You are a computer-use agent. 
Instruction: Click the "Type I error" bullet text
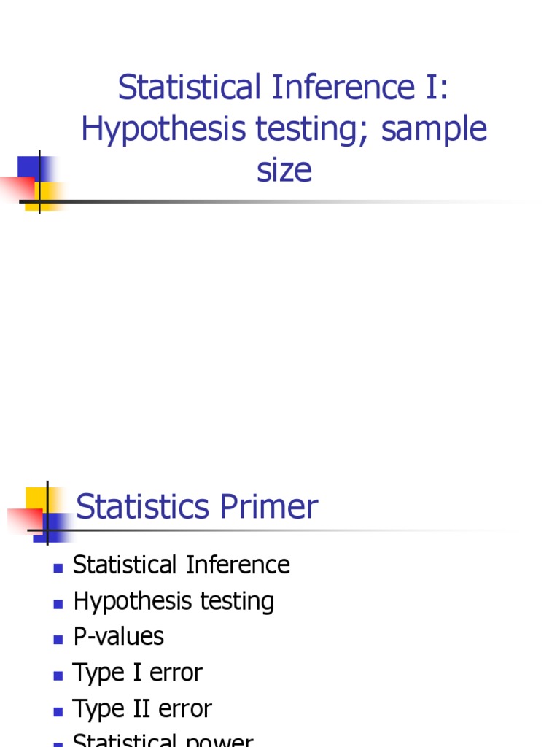(x=137, y=673)
